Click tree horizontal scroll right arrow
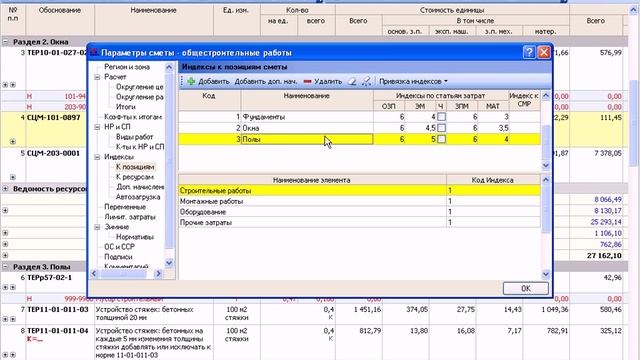This screenshot has height=360, width=640. (158, 274)
